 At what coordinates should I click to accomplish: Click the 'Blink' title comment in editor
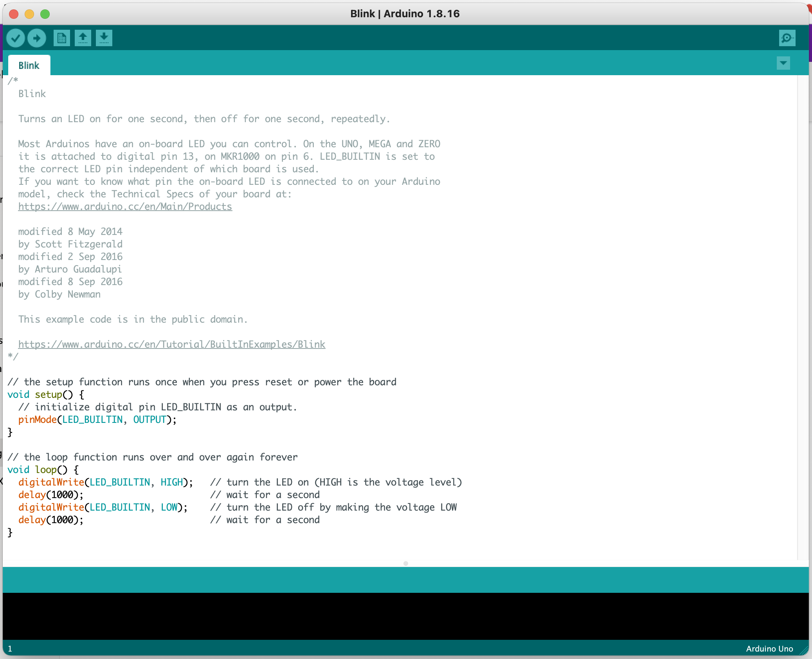coord(32,94)
